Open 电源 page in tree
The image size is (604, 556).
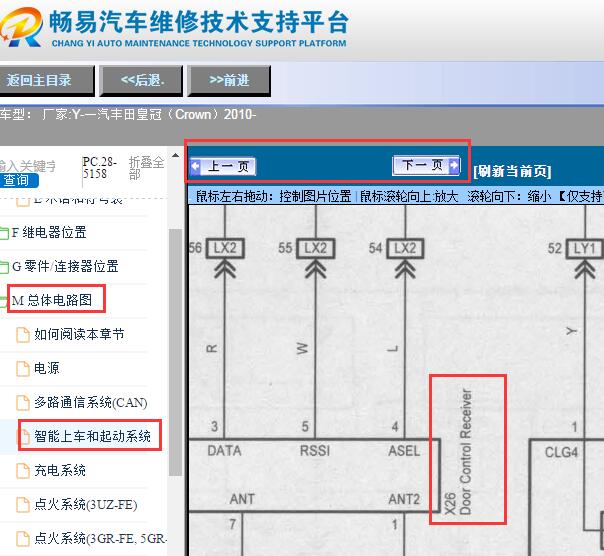point(47,368)
